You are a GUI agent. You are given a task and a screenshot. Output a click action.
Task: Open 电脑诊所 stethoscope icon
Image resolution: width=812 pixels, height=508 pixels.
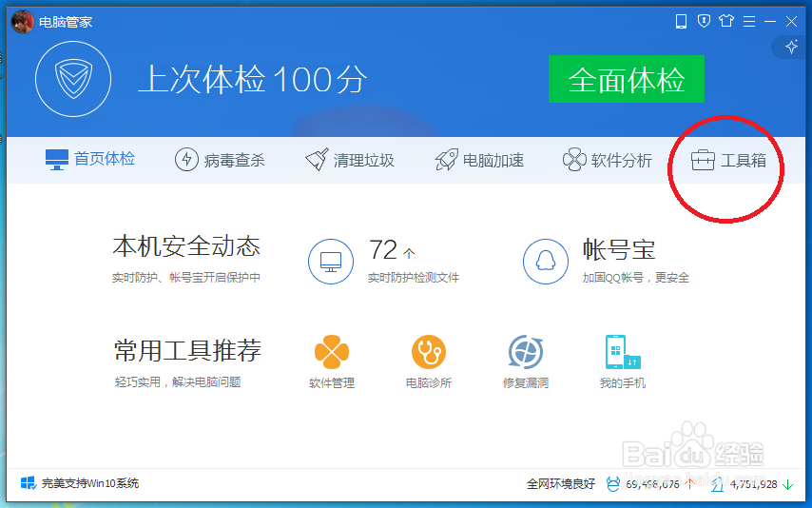coord(428,352)
